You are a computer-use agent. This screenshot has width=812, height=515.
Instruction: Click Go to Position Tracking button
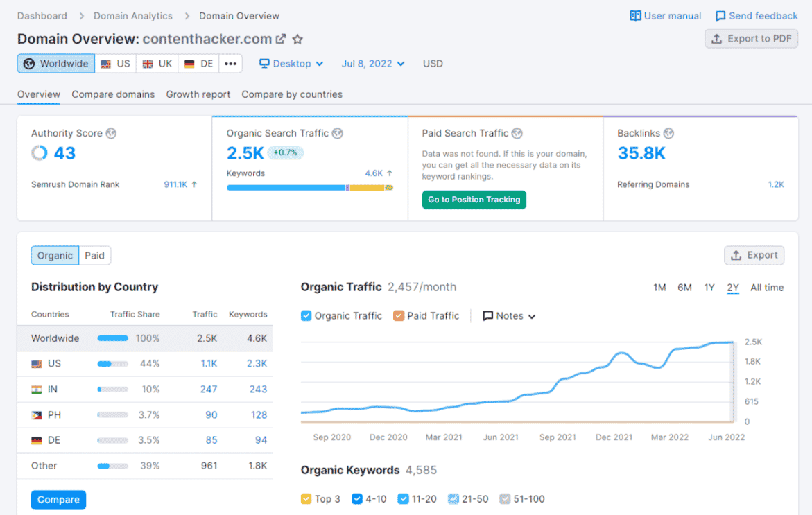pos(474,200)
